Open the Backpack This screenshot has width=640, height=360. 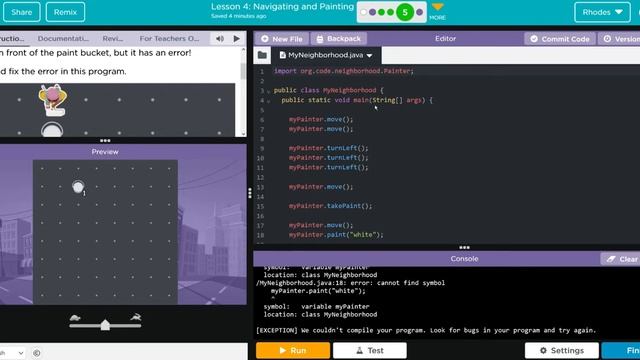[x=339, y=39]
